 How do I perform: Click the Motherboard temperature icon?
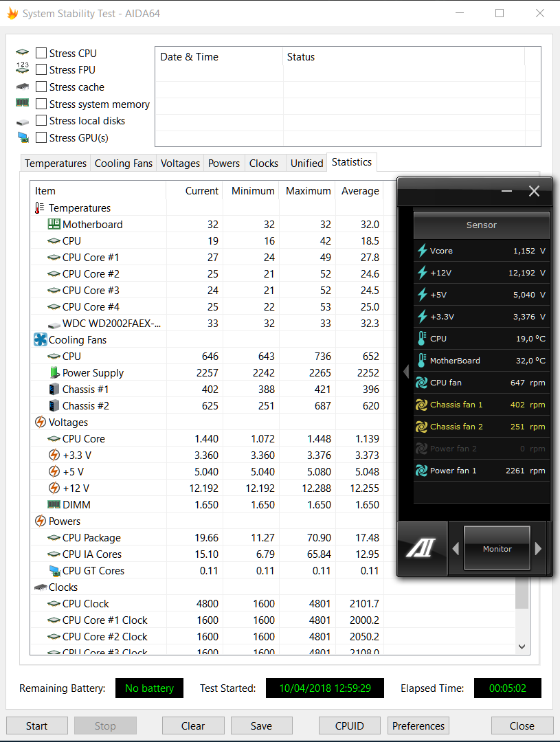coord(54,224)
